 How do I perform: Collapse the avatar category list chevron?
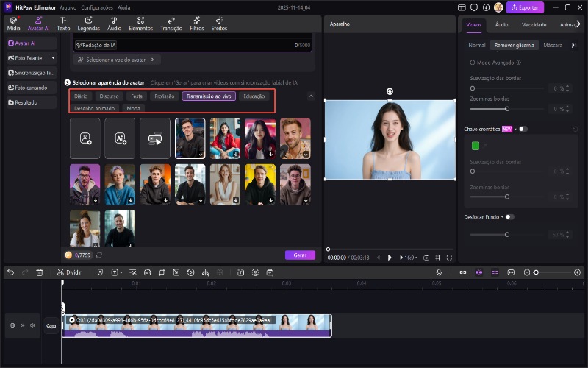(311, 96)
